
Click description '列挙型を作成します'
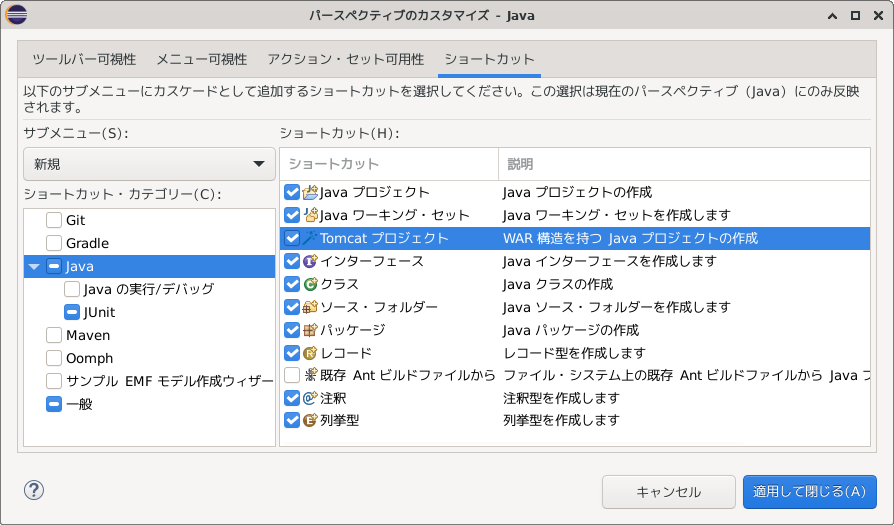[561, 420]
